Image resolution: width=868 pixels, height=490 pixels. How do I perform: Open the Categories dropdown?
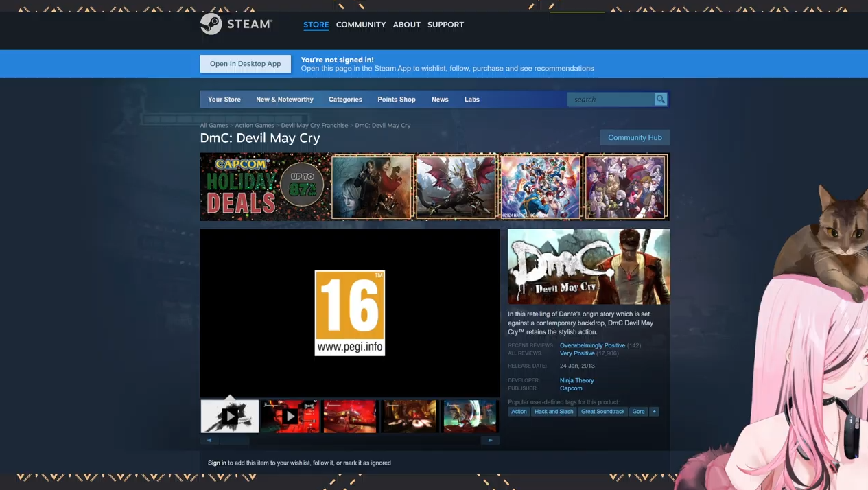(345, 100)
